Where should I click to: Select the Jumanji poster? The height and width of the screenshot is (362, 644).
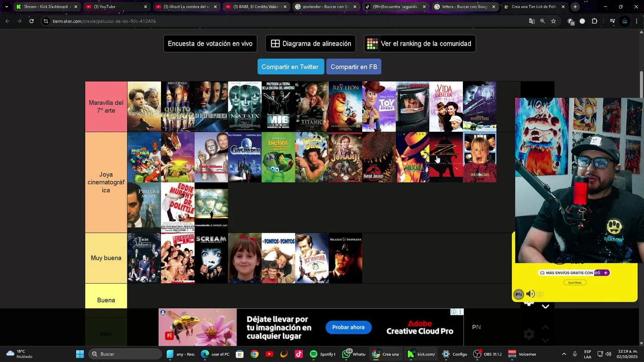tap(345, 157)
